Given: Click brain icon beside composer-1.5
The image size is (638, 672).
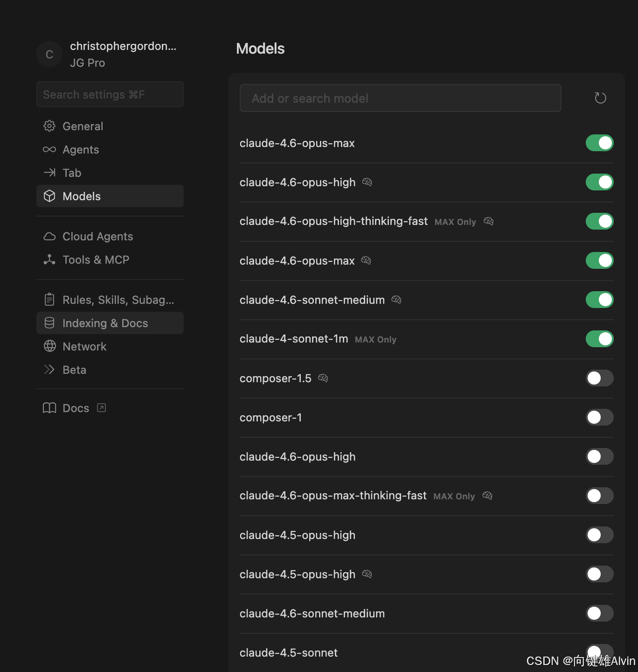Looking at the screenshot, I should [323, 378].
